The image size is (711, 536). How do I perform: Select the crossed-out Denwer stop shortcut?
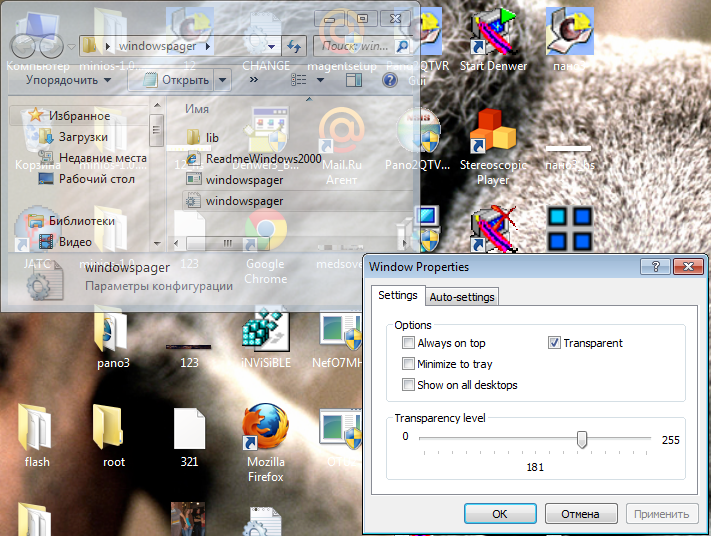click(493, 229)
